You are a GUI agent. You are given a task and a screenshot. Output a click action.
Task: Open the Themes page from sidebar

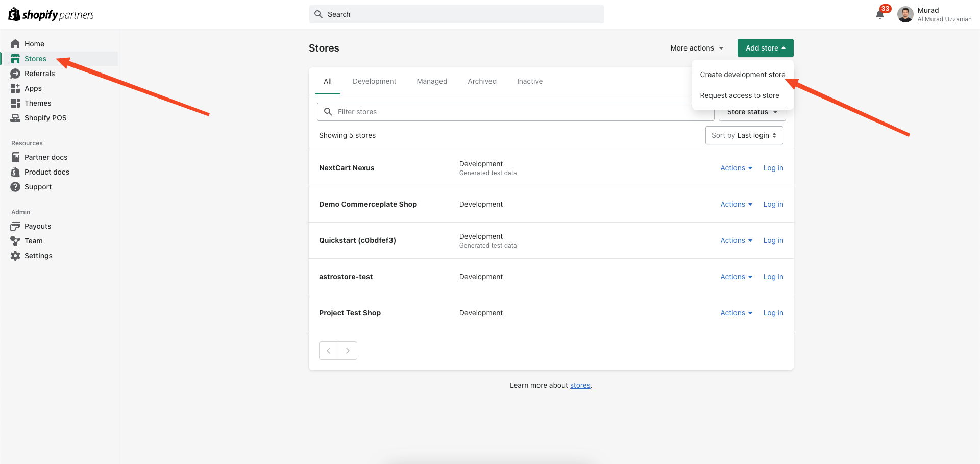pyautogui.click(x=38, y=103)
